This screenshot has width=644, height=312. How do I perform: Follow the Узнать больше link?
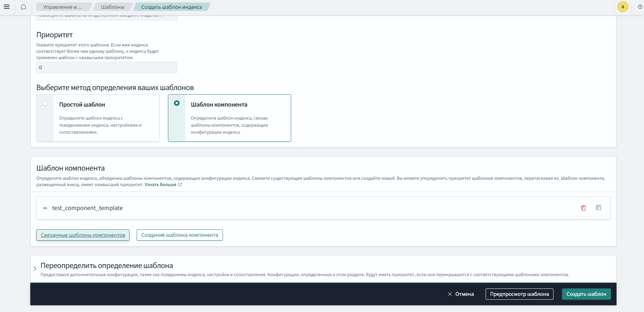point(161,185)
